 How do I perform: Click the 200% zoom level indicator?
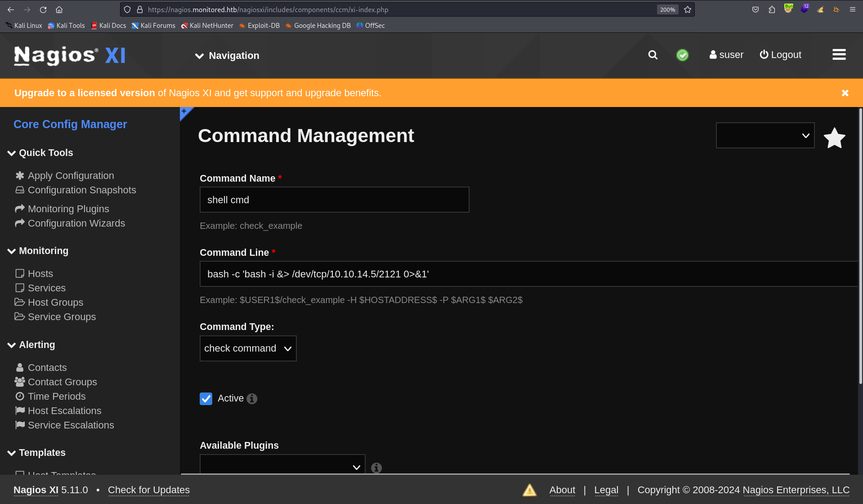[x=667, y=9]
